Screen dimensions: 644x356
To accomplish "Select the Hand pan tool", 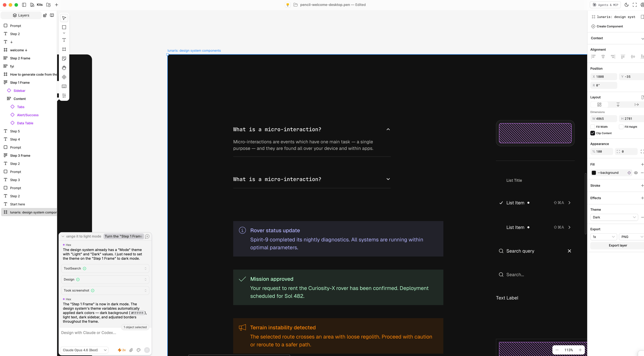I will coord(64,68).
